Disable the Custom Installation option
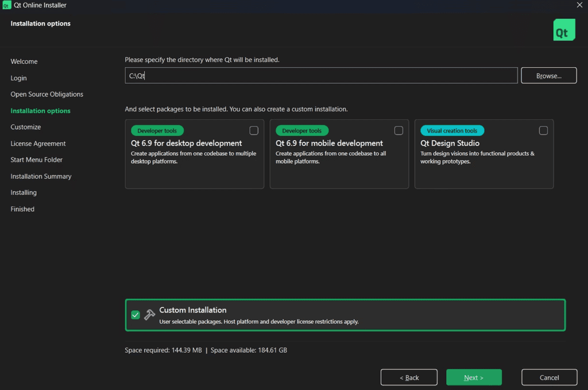 point(136,314)
